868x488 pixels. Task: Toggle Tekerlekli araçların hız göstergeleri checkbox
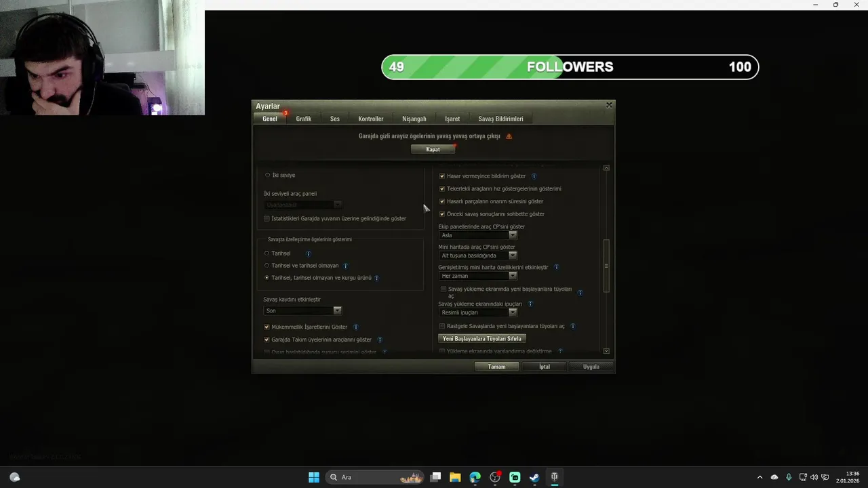point(442,188)
